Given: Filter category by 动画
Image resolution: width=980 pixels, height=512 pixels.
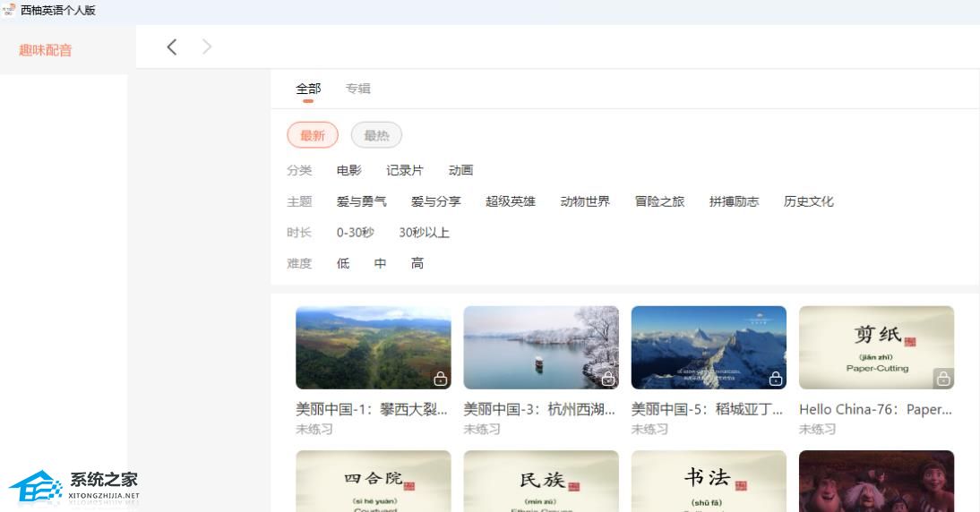Looking at the screenshot, I should coord(460,170).
